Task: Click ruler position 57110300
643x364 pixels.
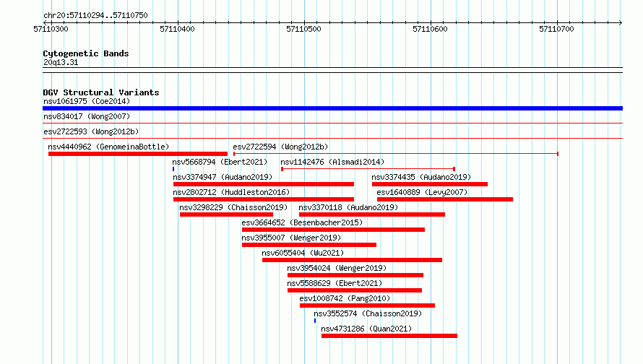Action: click(x=51, y=29)
